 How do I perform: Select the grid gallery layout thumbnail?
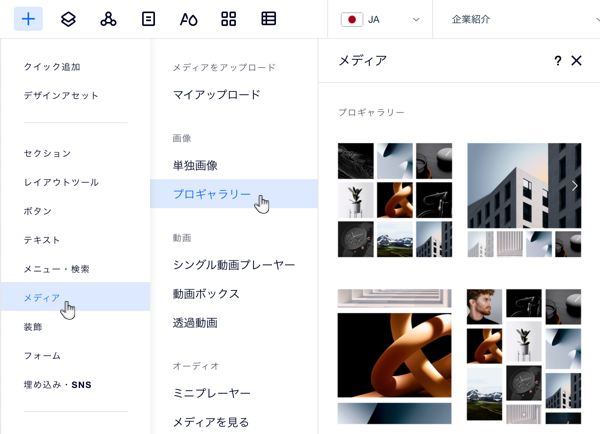coord(395,200)
